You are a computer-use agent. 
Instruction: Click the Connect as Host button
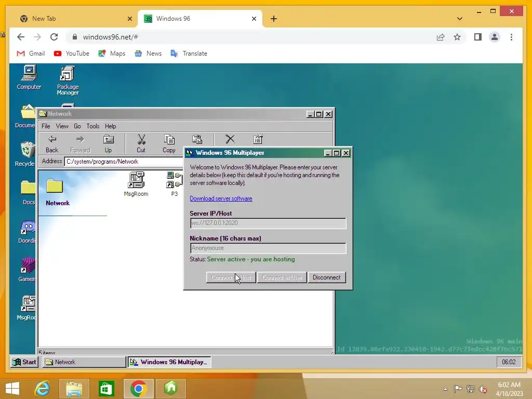pos(231,277)
